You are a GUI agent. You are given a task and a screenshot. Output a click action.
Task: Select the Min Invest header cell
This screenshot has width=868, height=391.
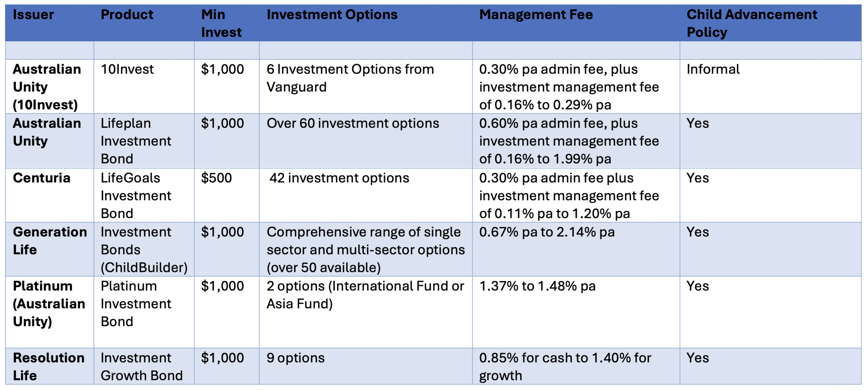[x=221, y=23]
